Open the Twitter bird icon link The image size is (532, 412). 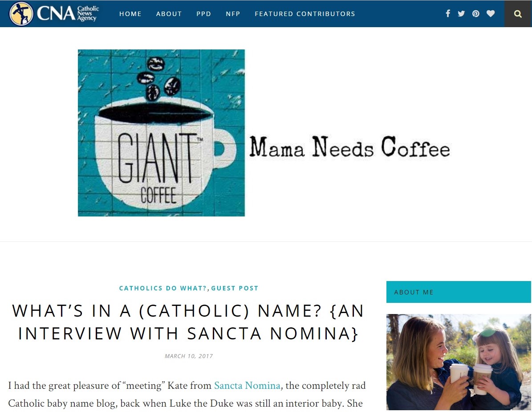461,13
